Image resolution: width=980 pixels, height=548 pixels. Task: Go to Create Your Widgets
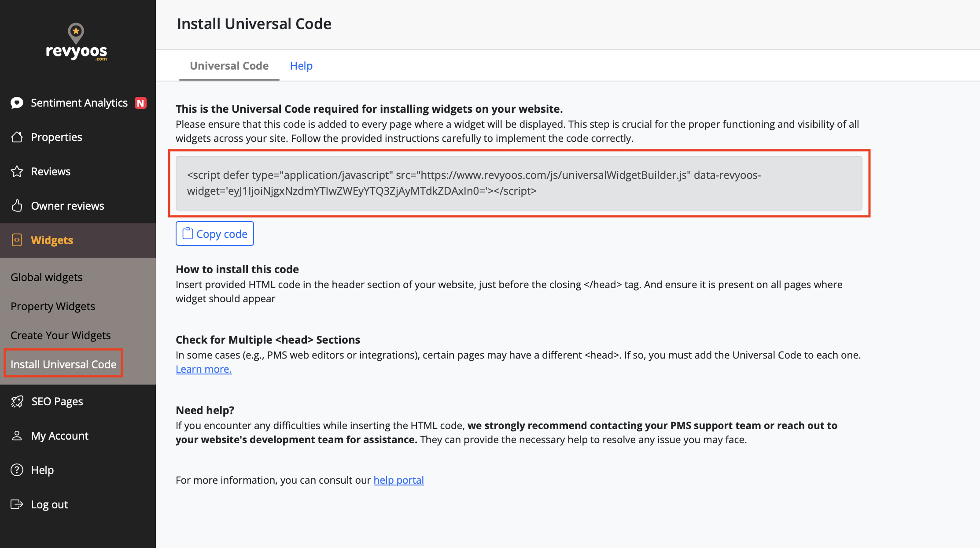click(61, 335)
